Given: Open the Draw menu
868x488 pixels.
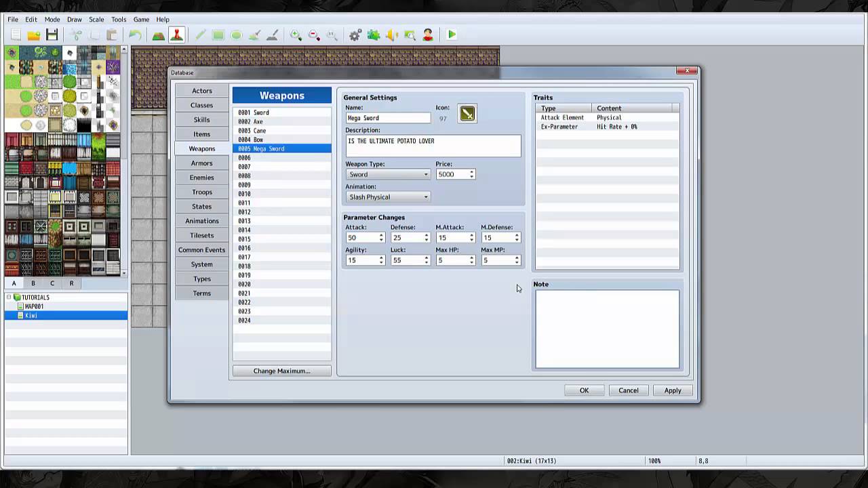Looking at the screenshot, I should [x=75, y=20].
